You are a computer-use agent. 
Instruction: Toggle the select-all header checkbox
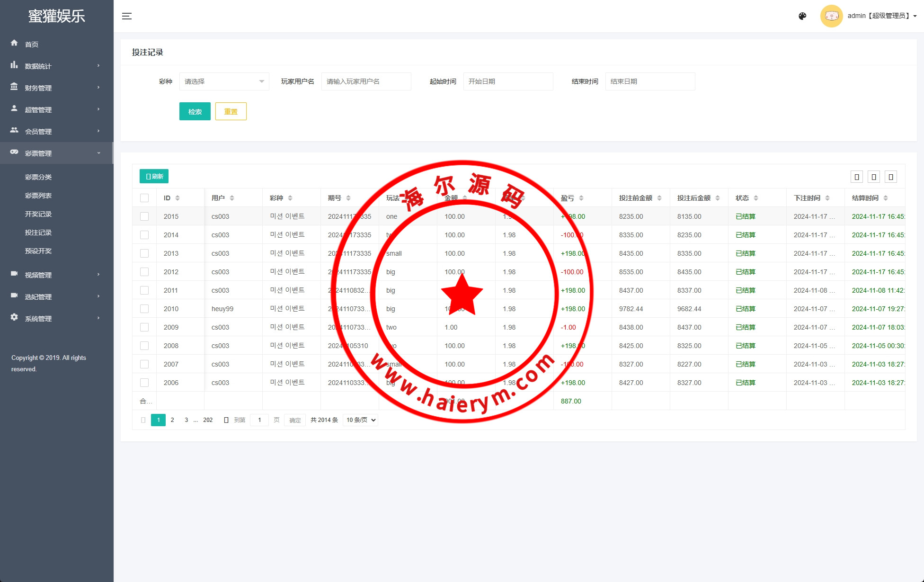144,198
